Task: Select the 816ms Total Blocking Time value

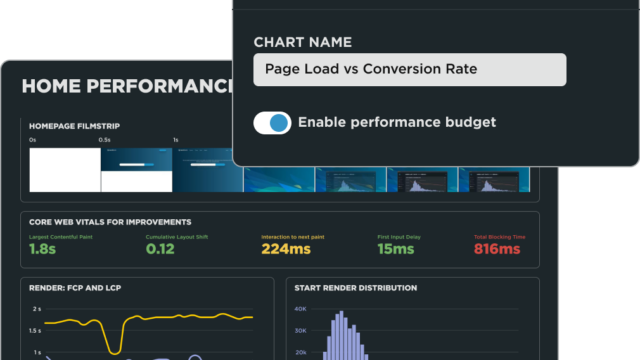Action: (497, 249)
